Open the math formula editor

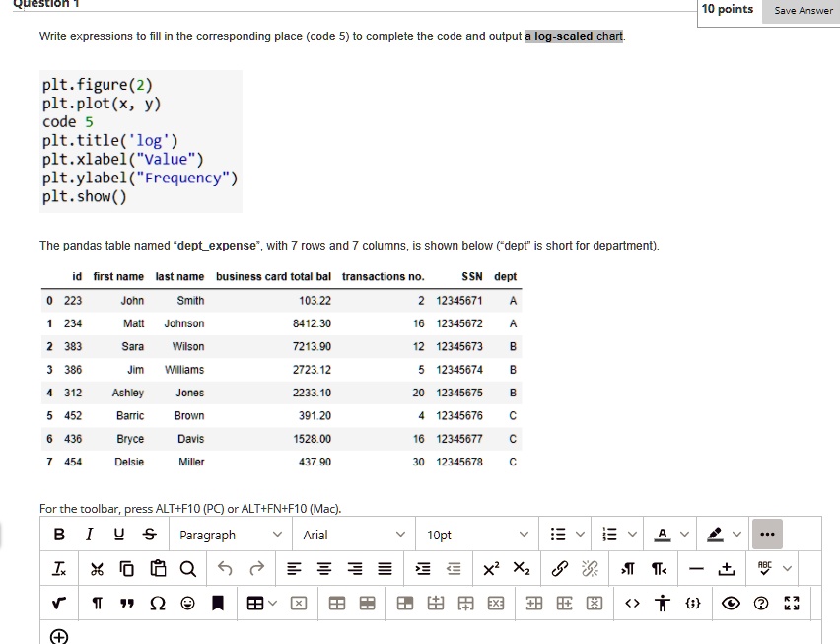(x=59, y=604)
